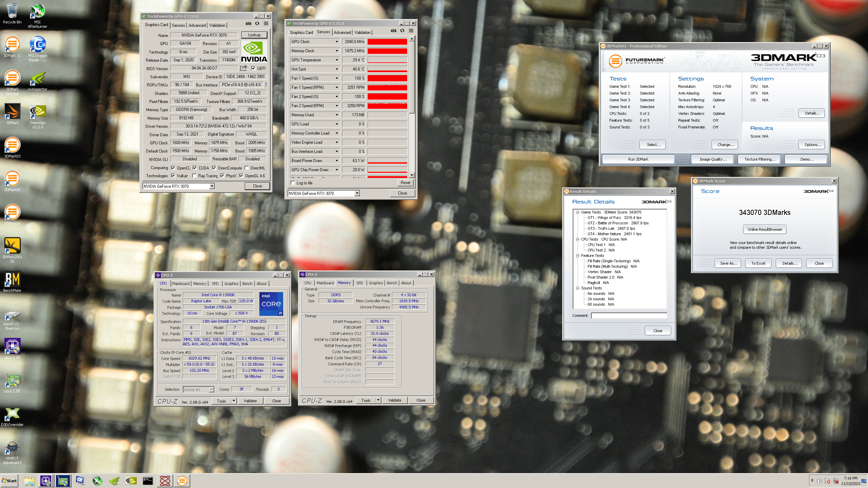Open the D3DOverrider desktop icon
The image size is (868, 488).
pyautogui.click(x=12, y=416)
